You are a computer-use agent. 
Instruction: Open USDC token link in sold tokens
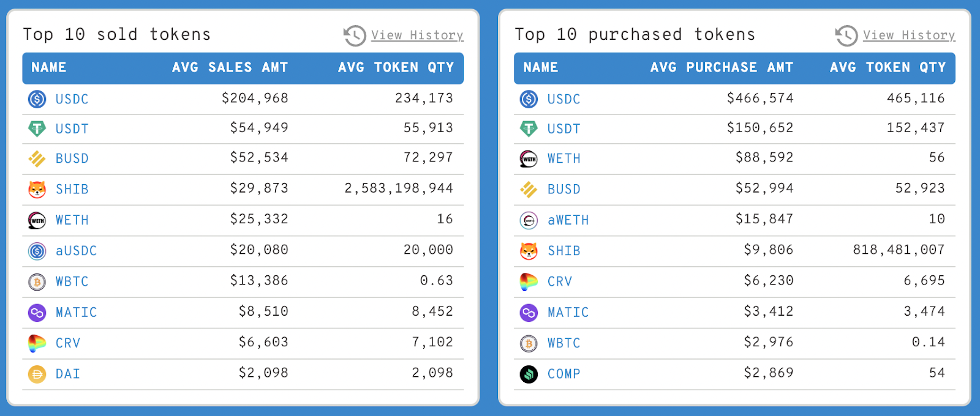click(72, 99)
